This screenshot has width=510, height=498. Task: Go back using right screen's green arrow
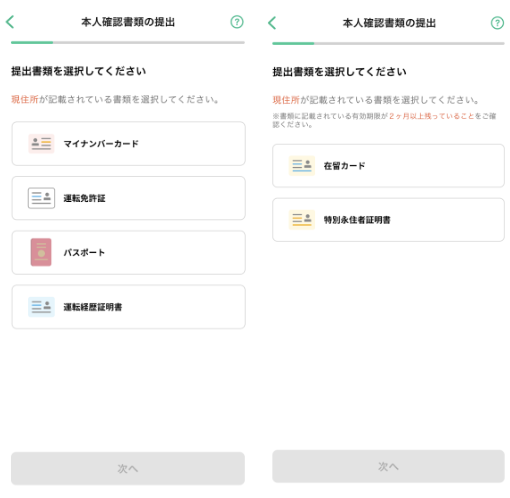point(272,23)
